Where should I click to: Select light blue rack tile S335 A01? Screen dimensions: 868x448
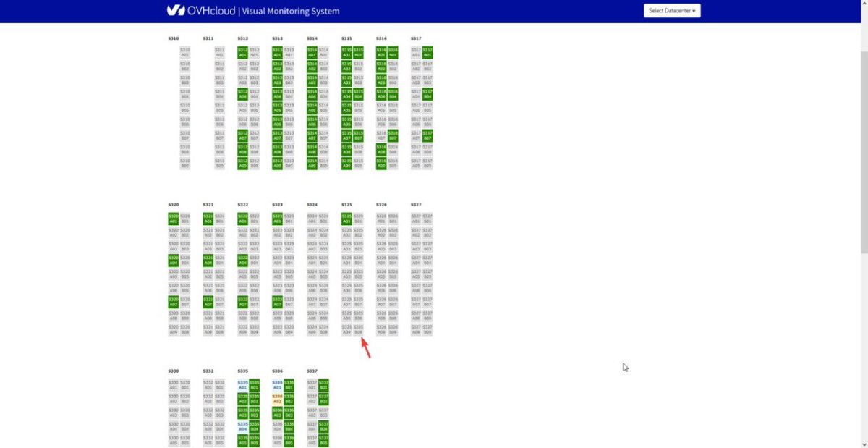point(242,384)
